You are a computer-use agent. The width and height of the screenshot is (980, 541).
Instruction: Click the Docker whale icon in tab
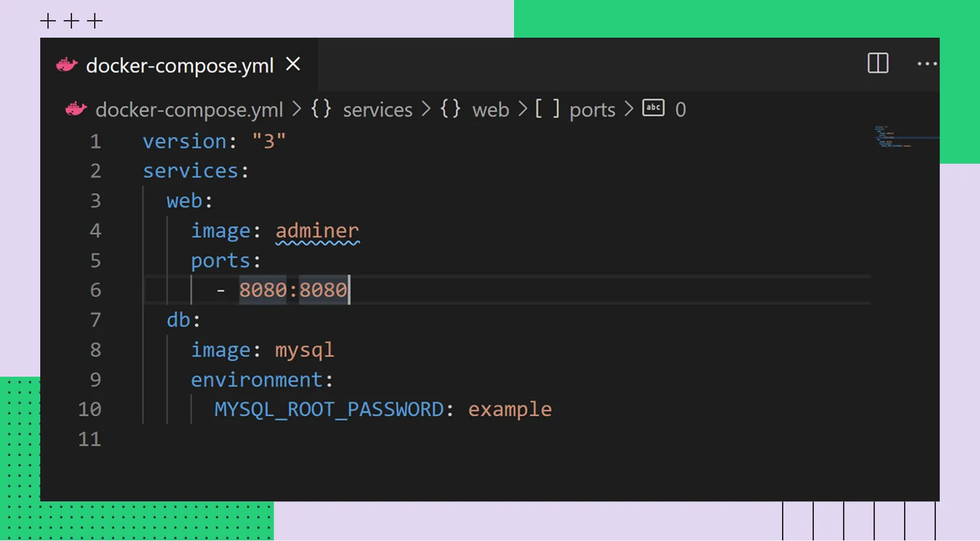[x=67, y=65]
